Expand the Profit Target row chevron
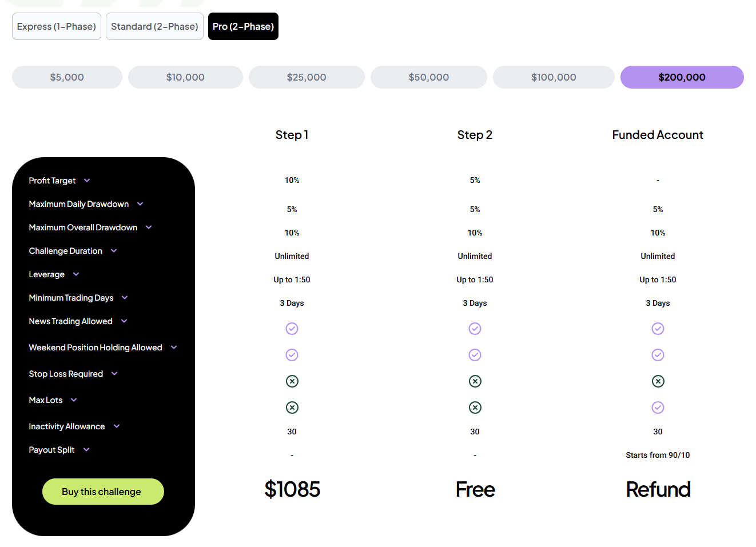The height and width of the screenshot is (547, 756). (x=87, y=181)
